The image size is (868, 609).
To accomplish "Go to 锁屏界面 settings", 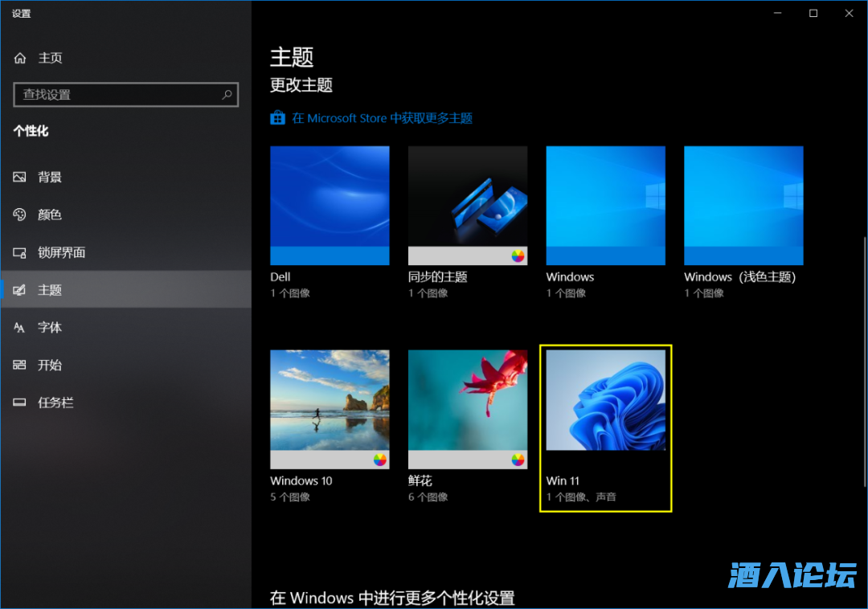I will (126, 253).
